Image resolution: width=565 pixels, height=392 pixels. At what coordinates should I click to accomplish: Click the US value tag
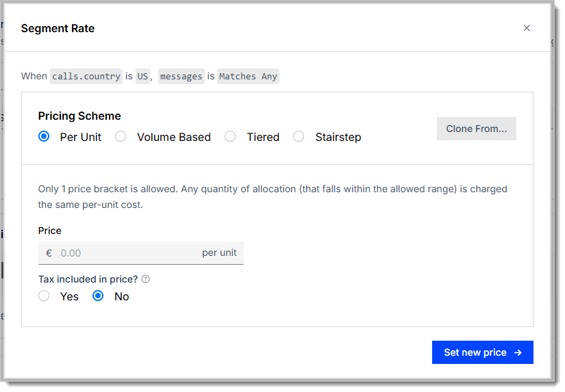(x=142, y=77)
